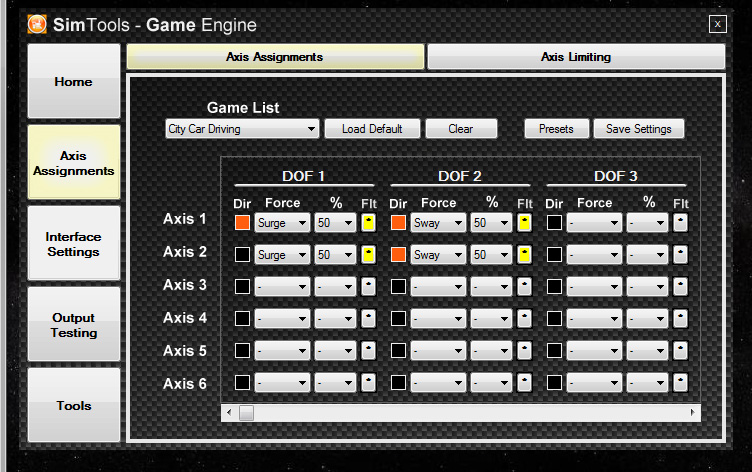Open Axis 5 DOF 2 force dropdown
Image resolution: width=752 pixels, height=472 pixels.
pos(438,351)
